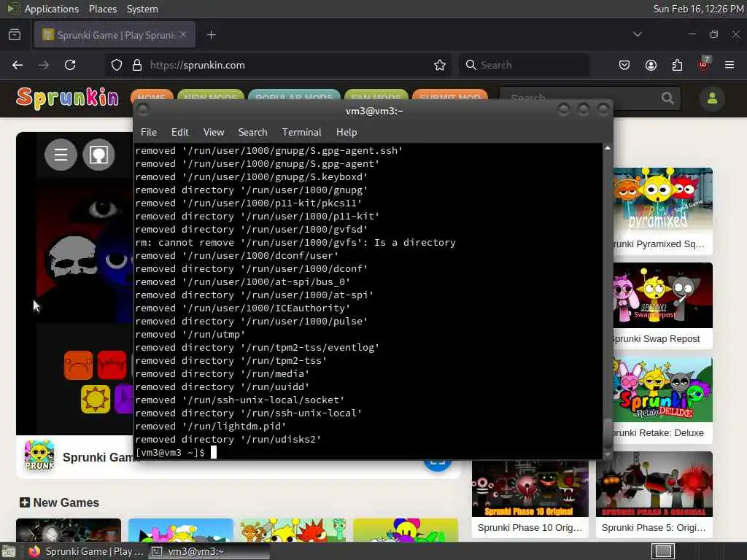Open the Places menu in top panel
Screen dimensions: 747x560
click(x=102, y=9)
